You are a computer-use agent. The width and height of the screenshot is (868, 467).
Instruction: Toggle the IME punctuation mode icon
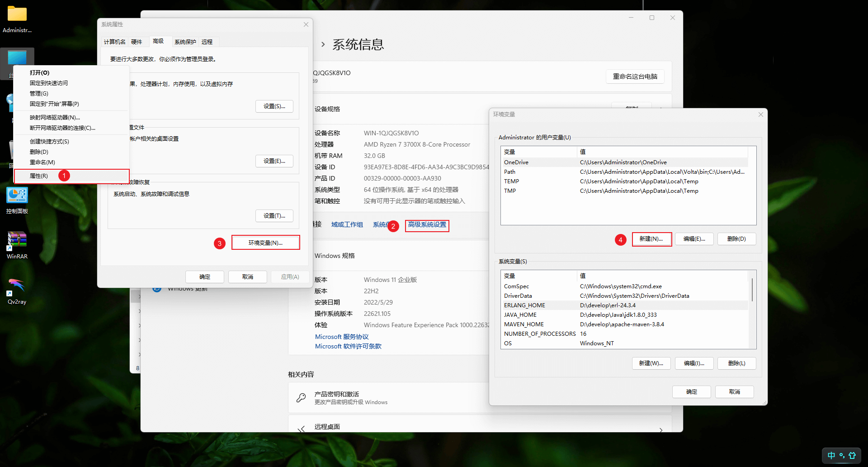pyautogui.click(x=842, y=456)
